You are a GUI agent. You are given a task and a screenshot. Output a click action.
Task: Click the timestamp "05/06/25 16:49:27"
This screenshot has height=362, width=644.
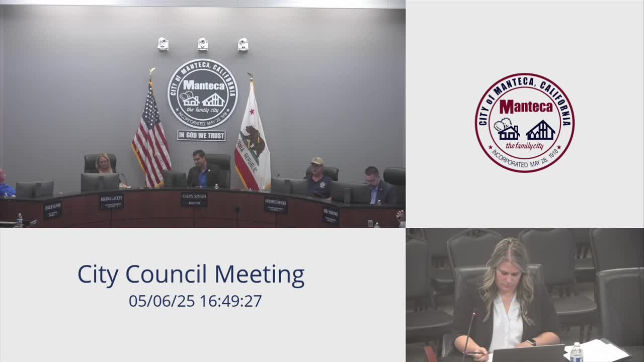click(x=195, y=301)
